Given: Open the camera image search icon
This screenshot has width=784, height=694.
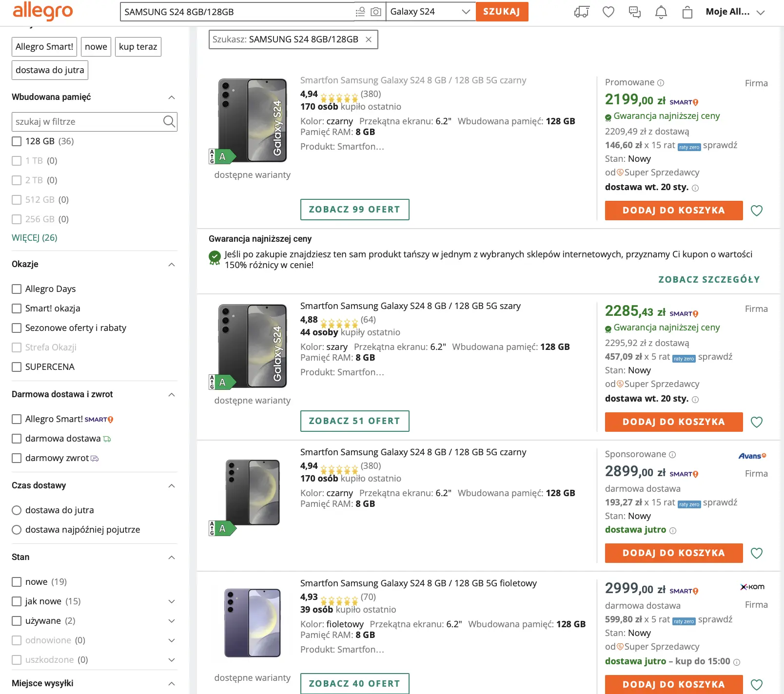Looking at the screenshot, I should pyautogui.click(x=375, y=11).
